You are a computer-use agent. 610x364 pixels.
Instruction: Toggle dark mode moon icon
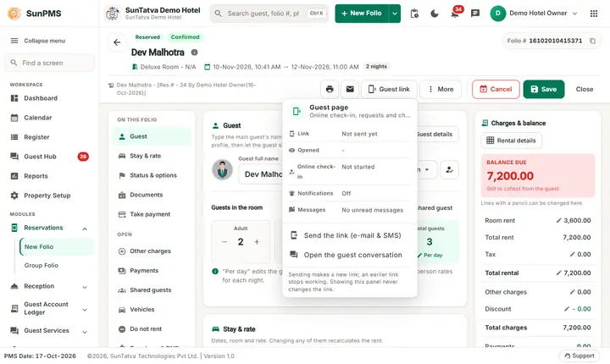point(434,14)
